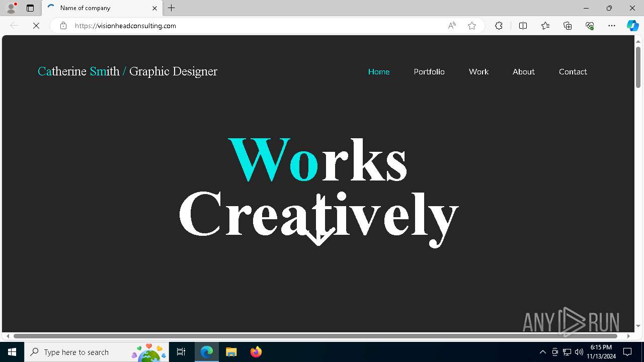
Task: Turn on Read Aloud
Action: point(452,26)
